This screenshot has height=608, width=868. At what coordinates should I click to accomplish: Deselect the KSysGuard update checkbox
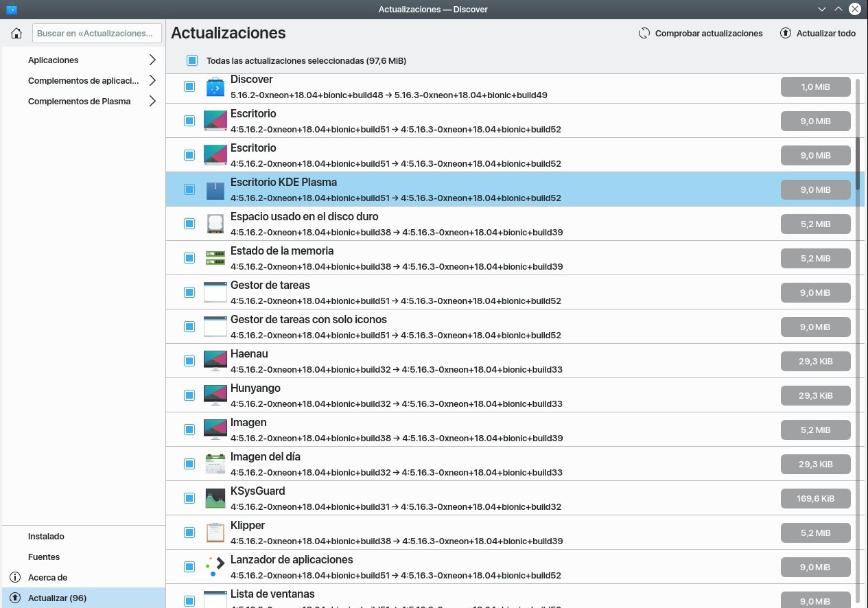(189, 498)
